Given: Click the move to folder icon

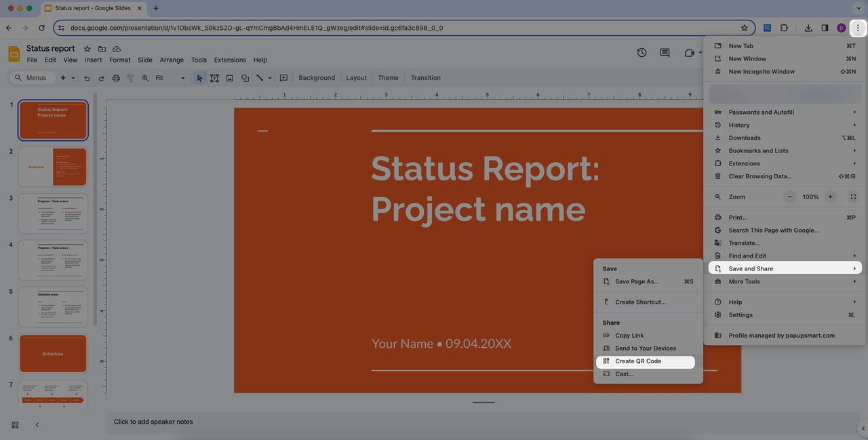Looking at the screenshot, I should tap(102, 49).
